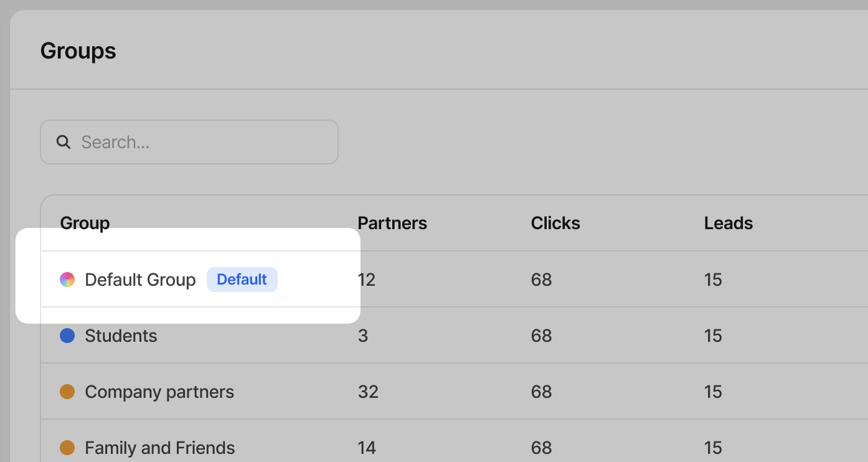Open the Family and Friends group
This screenshot has width=868, height=462.
click(x=160, y=448)
